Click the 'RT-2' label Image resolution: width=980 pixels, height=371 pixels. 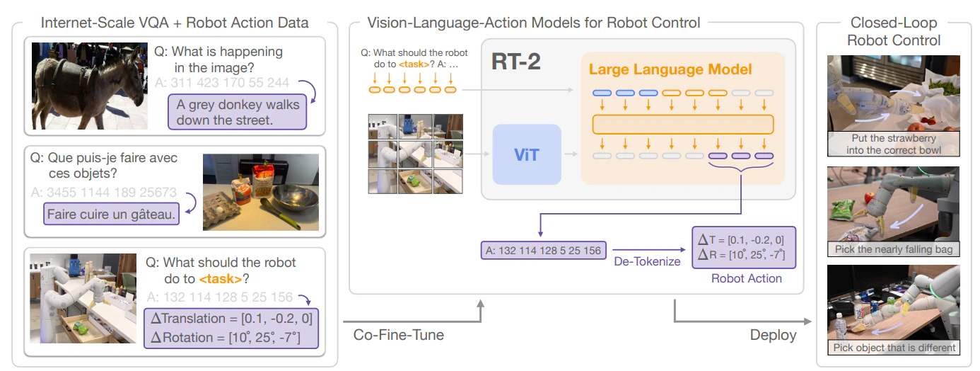516,61
